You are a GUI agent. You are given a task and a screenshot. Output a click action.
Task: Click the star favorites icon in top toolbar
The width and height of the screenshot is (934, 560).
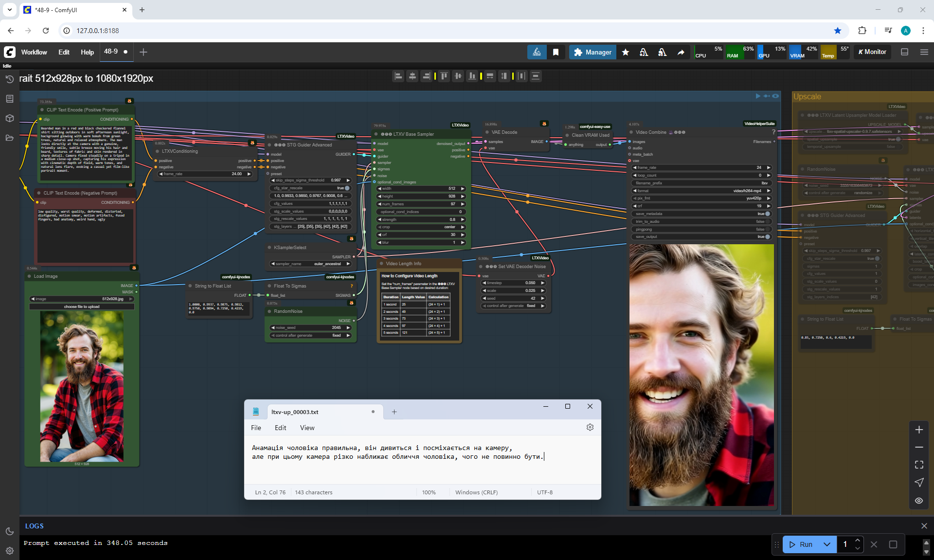click(626, 52)
